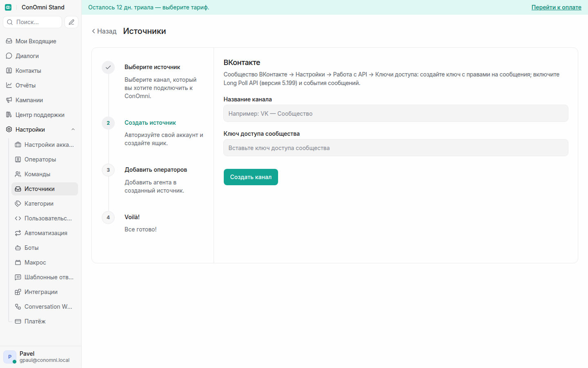Click step 2 Создать источник
This screenshot has height=368, width=588.
tap(150, 123)
